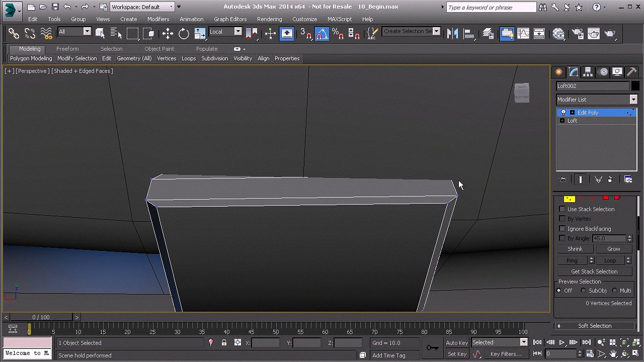This screenshot has width=644, height=362.
Task: Open the Selected key filter dropdown
Action: pos(499,343)
